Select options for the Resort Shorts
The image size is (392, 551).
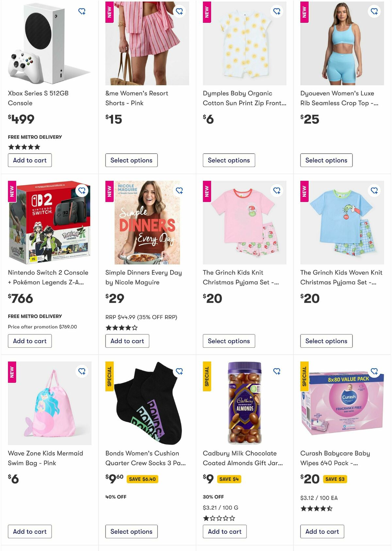[x=131, y=160]
